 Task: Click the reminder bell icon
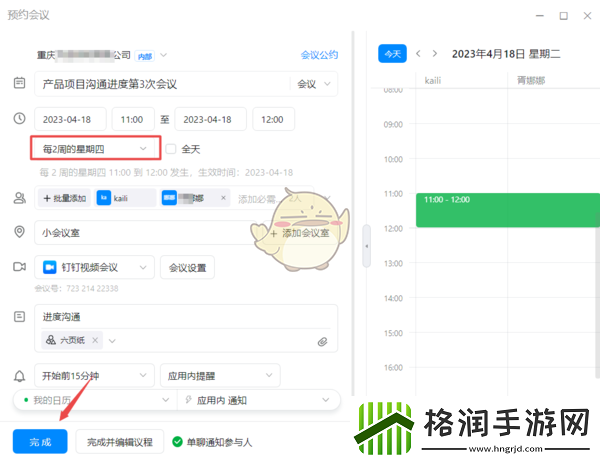(x=20, y=376)
